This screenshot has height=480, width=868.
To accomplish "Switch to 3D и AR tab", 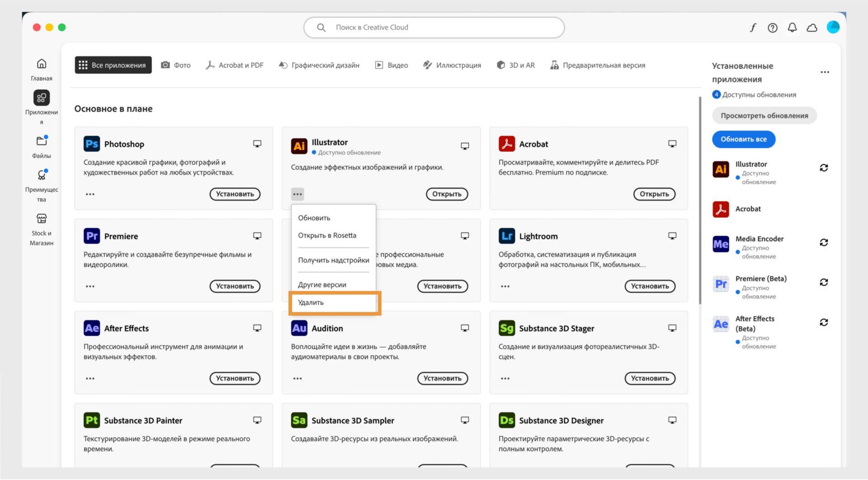I will [x=515, y=65].
